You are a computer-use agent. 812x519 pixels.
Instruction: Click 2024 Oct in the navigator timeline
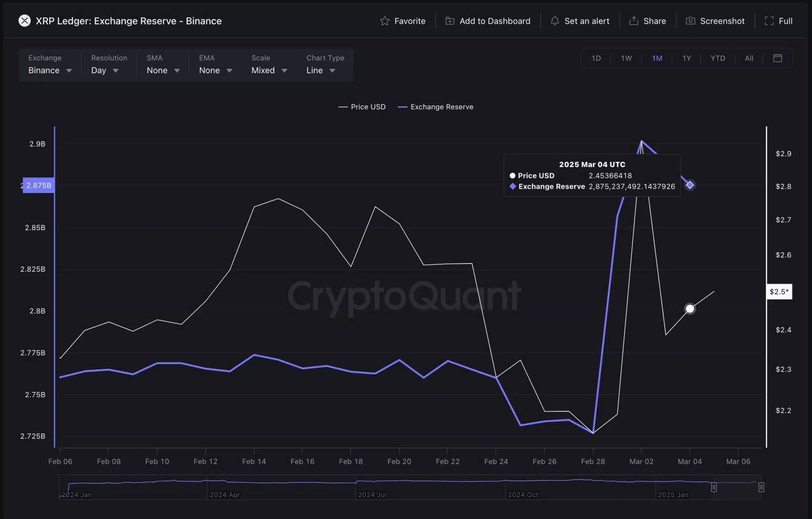[523, 494]
